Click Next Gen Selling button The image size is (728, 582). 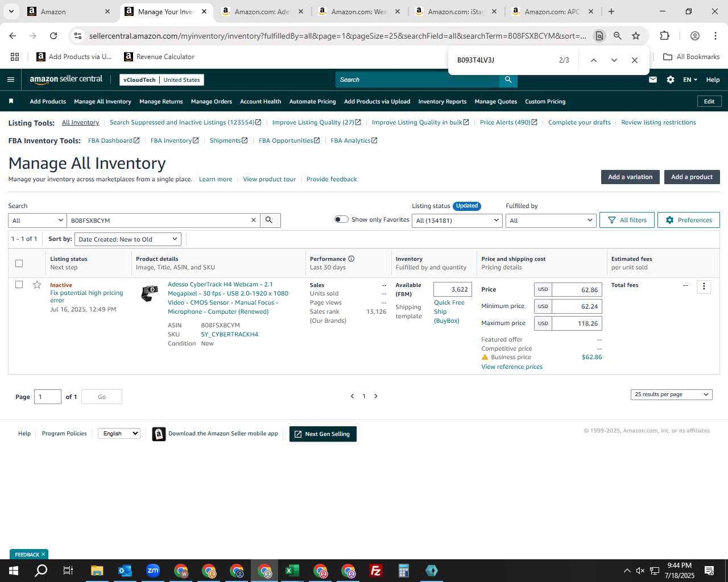pos(323,434)
